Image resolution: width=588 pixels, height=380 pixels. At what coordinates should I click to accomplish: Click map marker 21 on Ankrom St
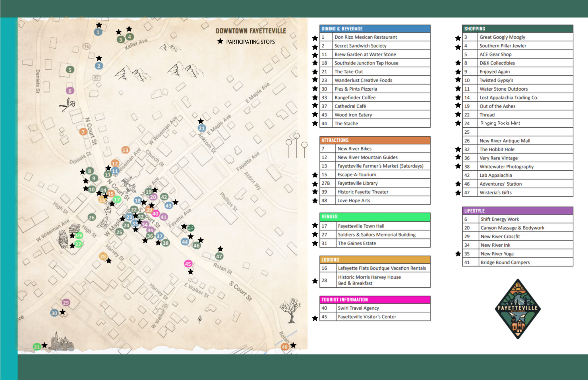202,128
